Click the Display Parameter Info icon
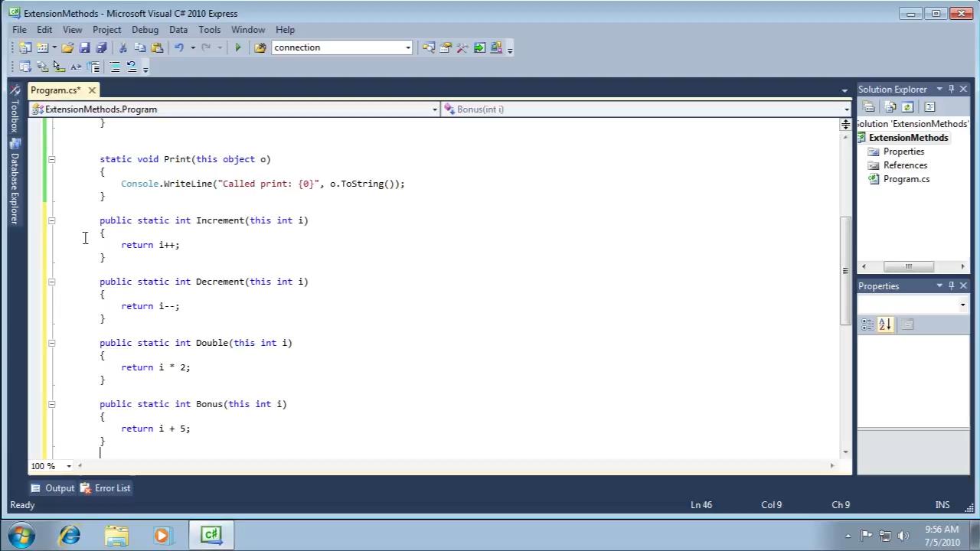This screenshot has width=980, height=551. 42,67
